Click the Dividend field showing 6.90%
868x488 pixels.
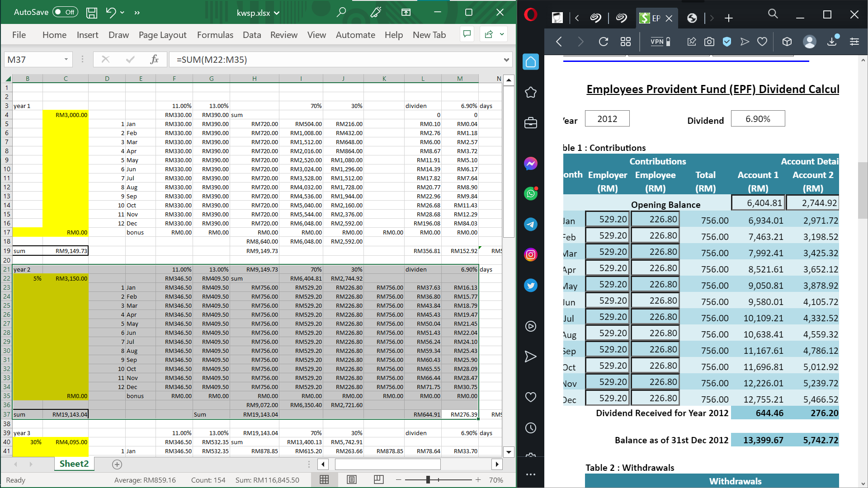click(x=758, y=119)
